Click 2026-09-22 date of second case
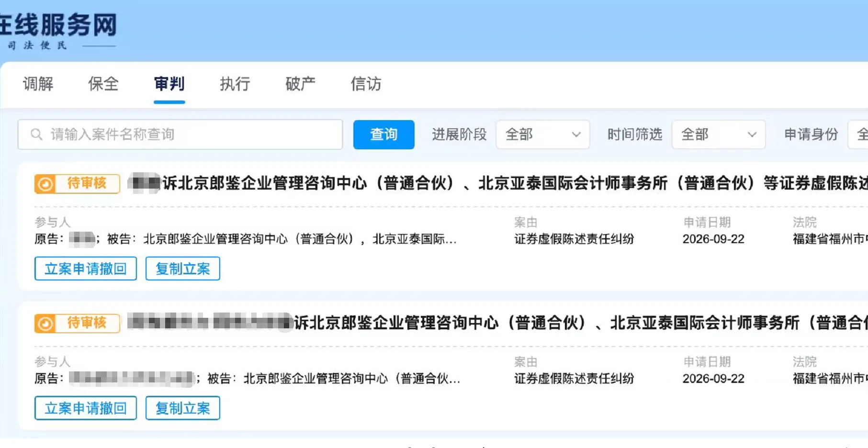 coord(713,379)
